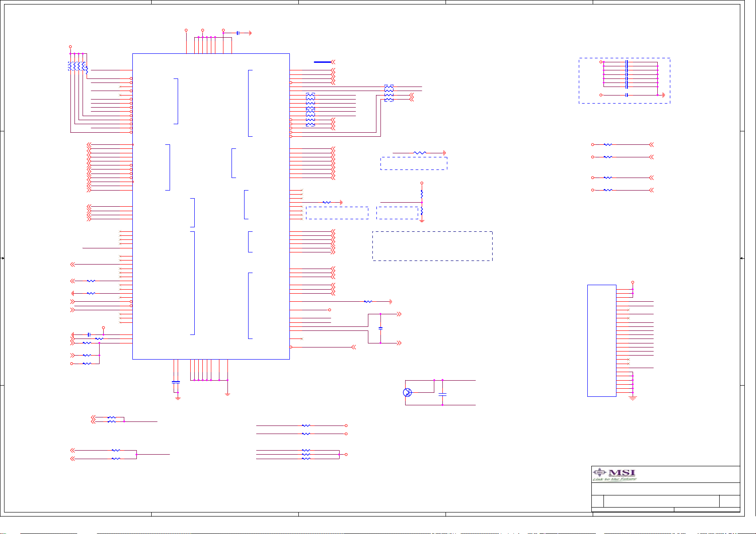This screenshot has width=756, height=534.
Task: Select the tall connector block on the right
Action: click(602, 341)
